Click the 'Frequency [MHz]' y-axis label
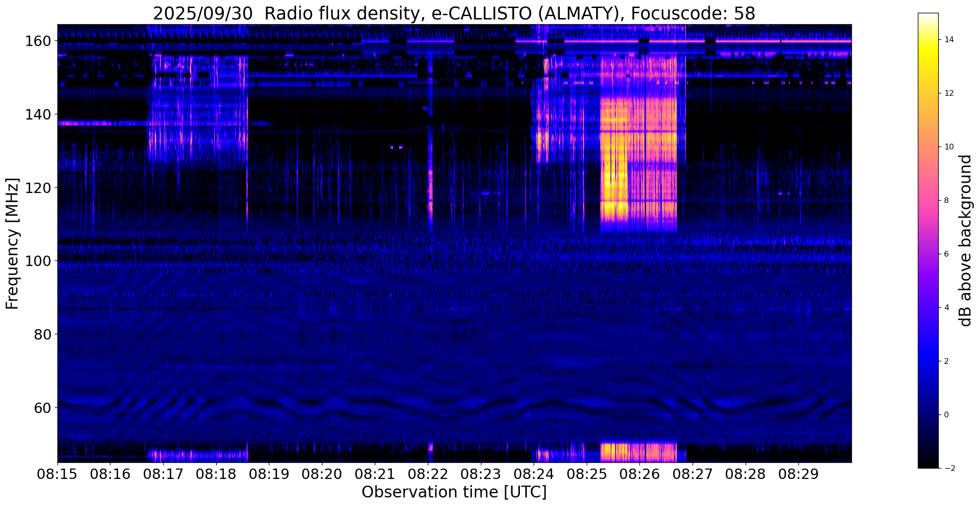The image size is (980, 506). [x=12, y=243]
